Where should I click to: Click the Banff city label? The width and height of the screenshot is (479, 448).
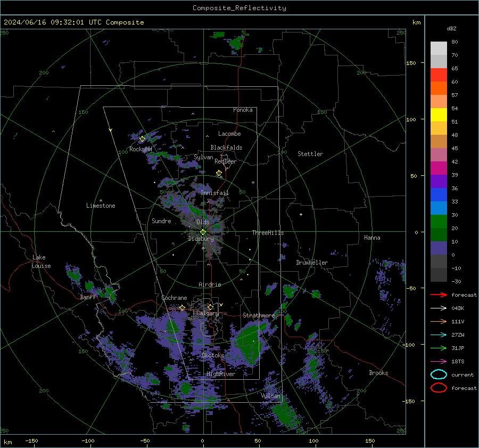point(88,297)
